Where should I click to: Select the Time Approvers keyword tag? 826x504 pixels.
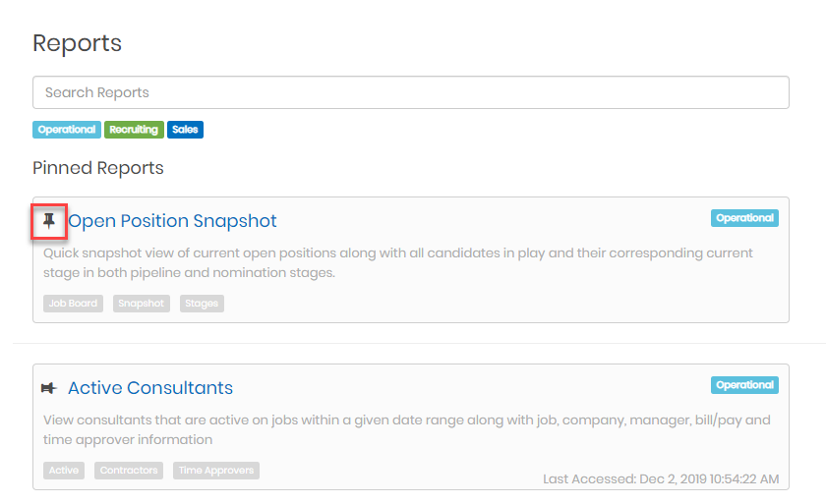click(x=216, y=471)
